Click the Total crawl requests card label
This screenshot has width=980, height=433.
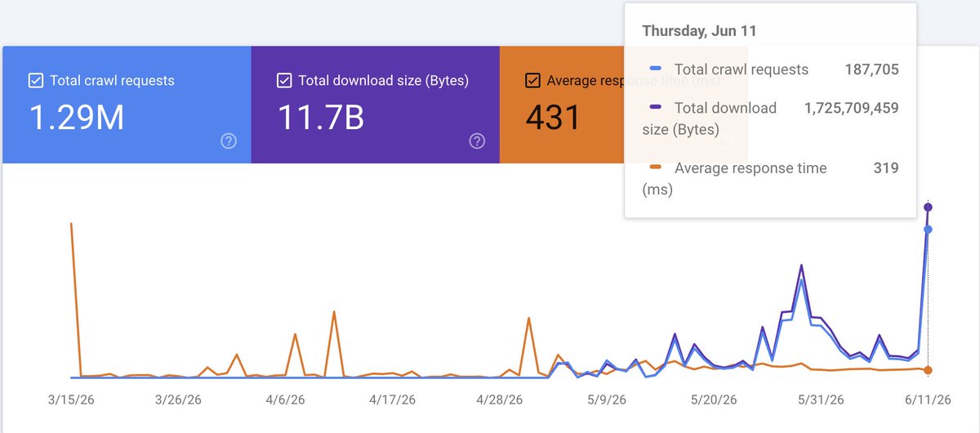pos(112,80)
